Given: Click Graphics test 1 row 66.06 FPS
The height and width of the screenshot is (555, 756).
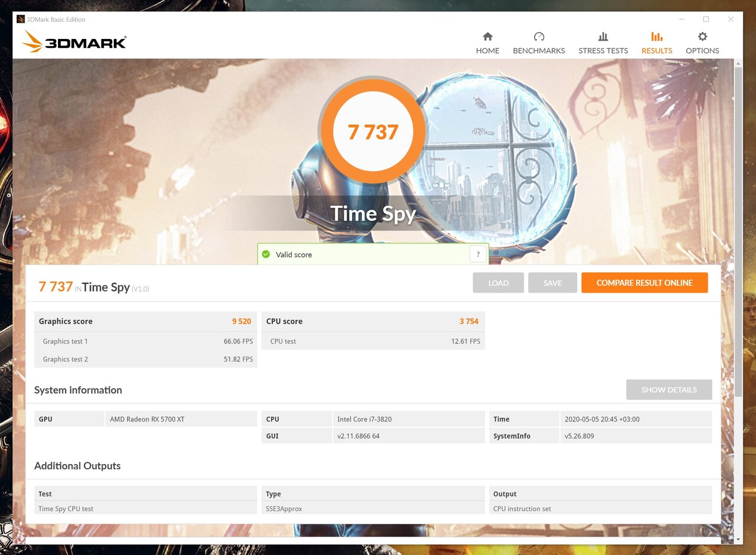Looking at the screenshot, I should pyautogui.click(x=145, y=341).
